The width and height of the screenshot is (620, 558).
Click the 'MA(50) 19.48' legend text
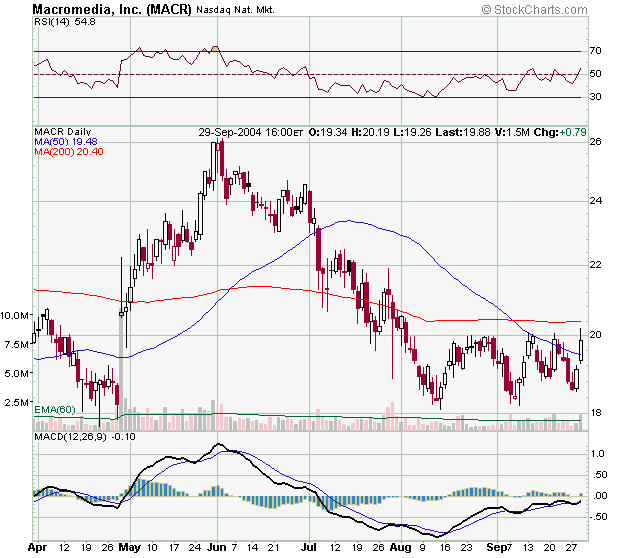click(x=66, y=142)
